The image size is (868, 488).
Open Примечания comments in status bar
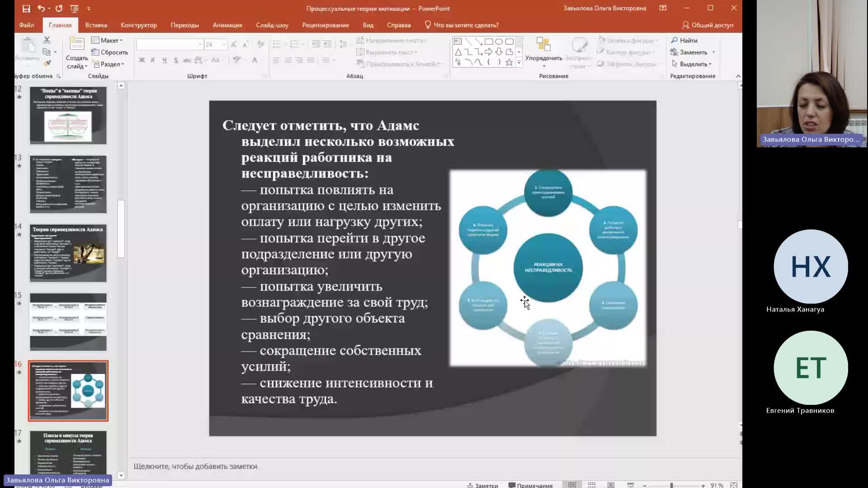530,485
